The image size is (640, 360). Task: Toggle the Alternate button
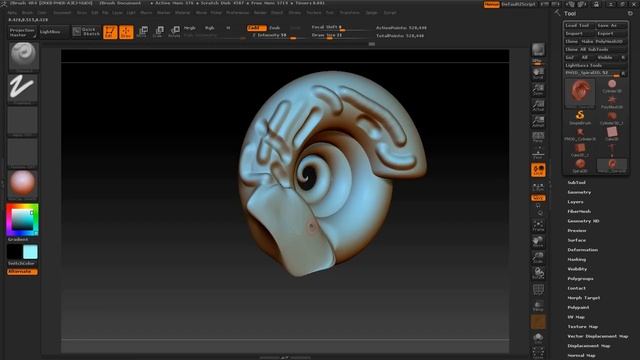[x=22, y=271]
